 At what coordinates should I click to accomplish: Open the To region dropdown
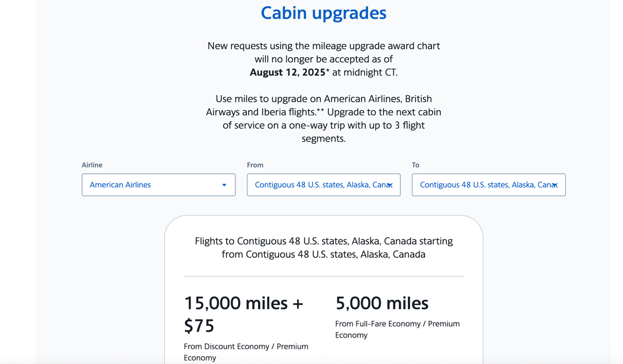click(488, 185)
